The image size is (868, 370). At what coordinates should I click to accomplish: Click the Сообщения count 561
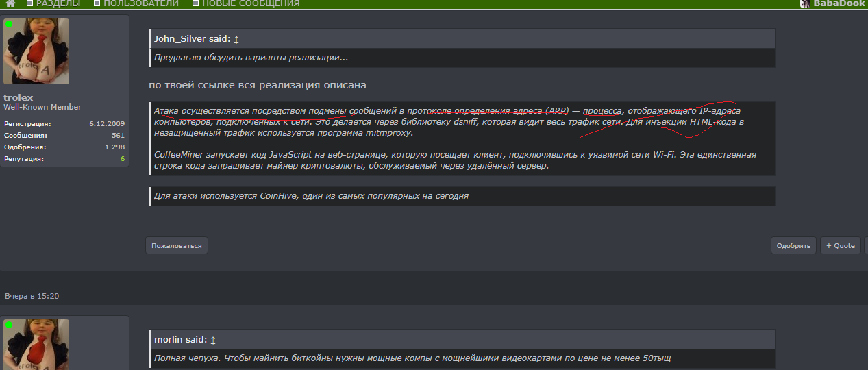(x=118, y=136)
